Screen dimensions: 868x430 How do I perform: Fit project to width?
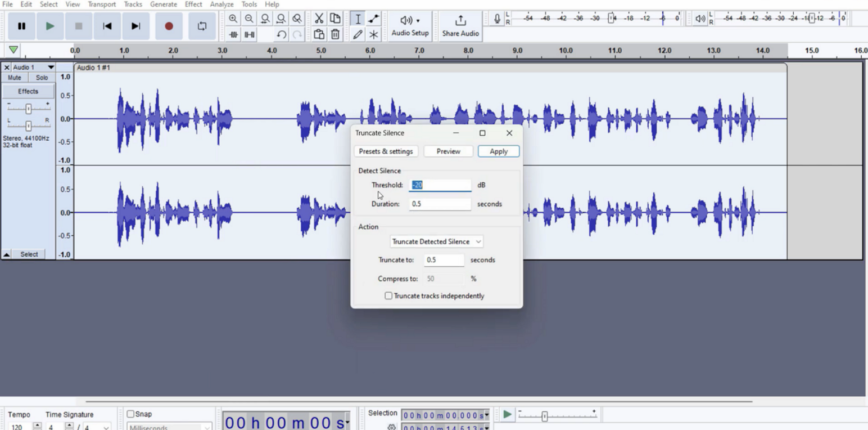281,19
